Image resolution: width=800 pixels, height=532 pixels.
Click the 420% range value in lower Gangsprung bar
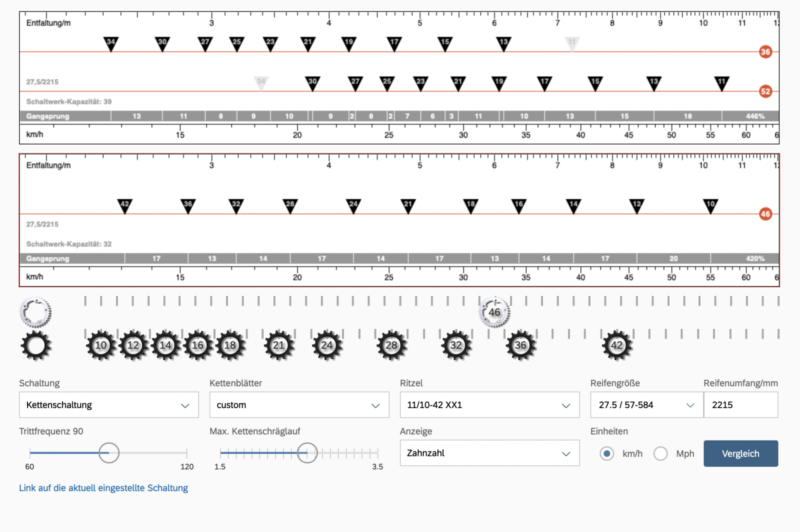click(x=755, y=258)
